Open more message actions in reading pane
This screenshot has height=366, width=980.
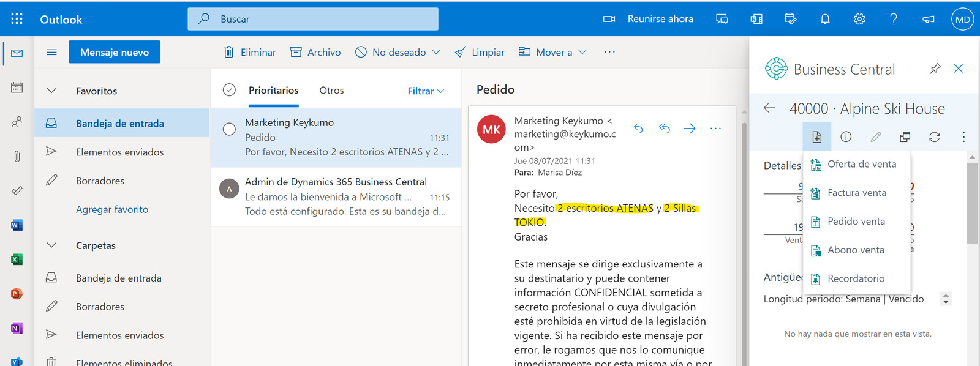click(715, 129)
